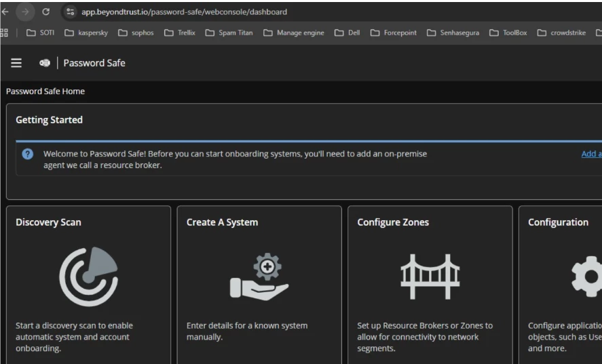Open the Configure Zones card title
The image size is (602, 364).
click(393, 222)
